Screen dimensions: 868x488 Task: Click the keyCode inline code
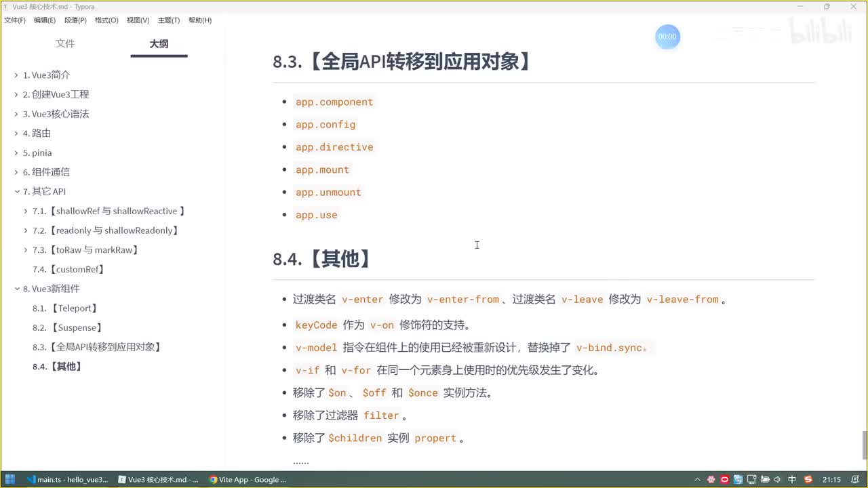pyautogui.click(x=316, y=325)
